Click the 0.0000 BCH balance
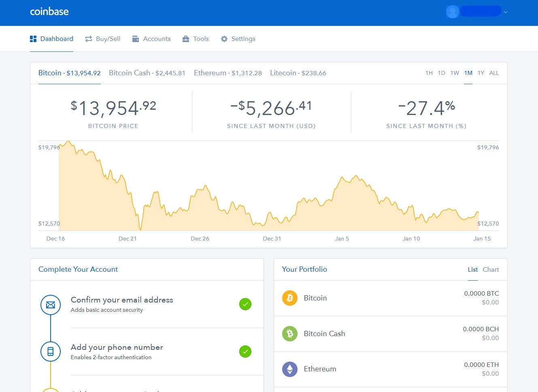Screen dimensions: 538x392 (481, 329)
